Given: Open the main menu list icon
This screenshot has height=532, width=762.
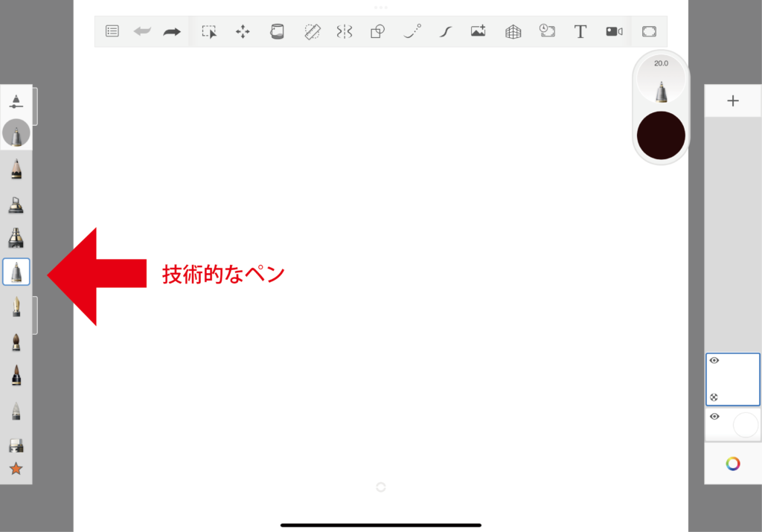Looking at the screenshot, I should coord(112,31).
